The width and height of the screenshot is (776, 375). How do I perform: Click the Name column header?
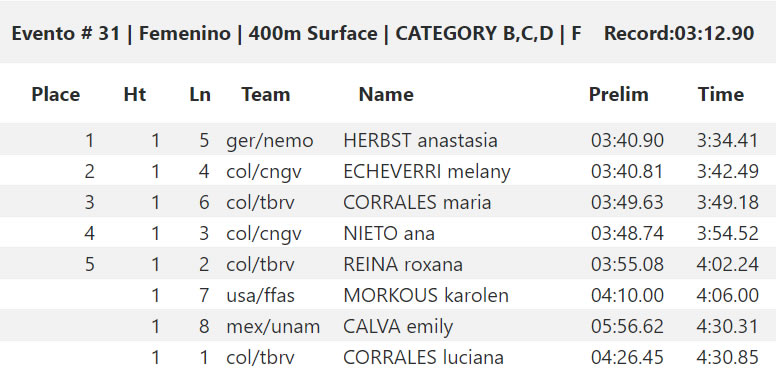click(386, 94)
